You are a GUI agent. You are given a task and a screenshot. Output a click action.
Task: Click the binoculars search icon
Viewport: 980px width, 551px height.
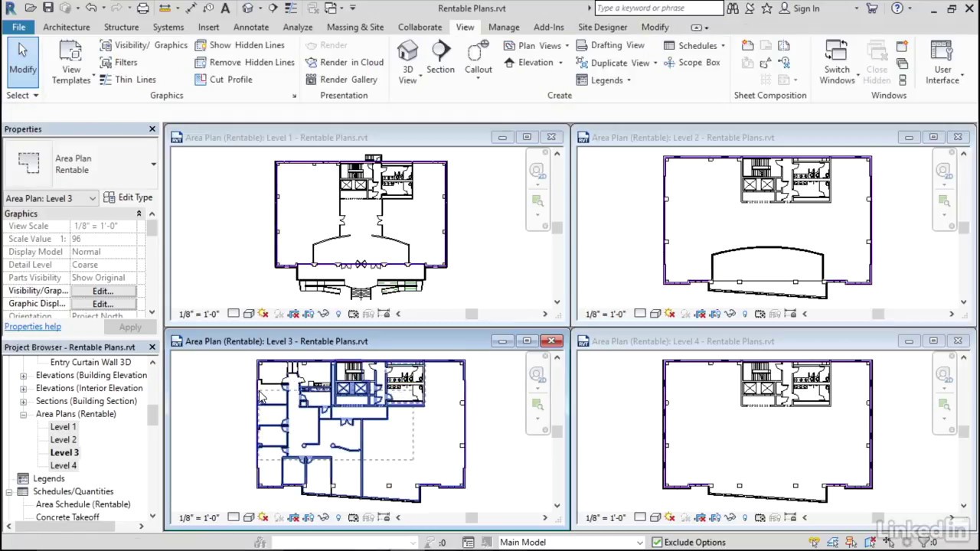pos(733,8)
